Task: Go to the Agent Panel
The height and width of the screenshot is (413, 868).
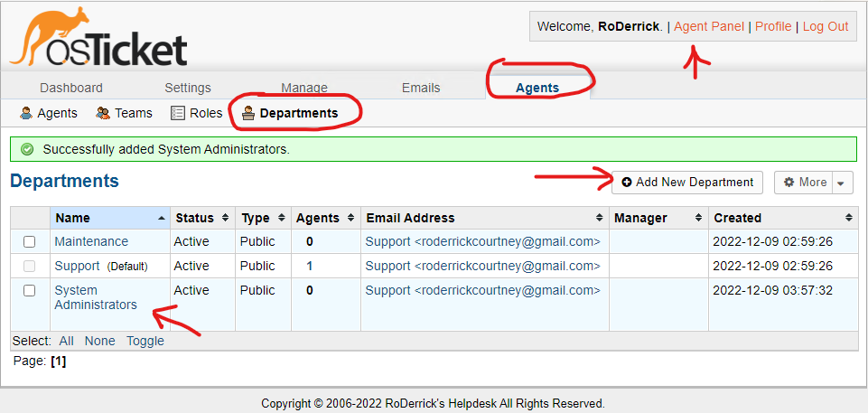Action: click(x=708, y=26)
